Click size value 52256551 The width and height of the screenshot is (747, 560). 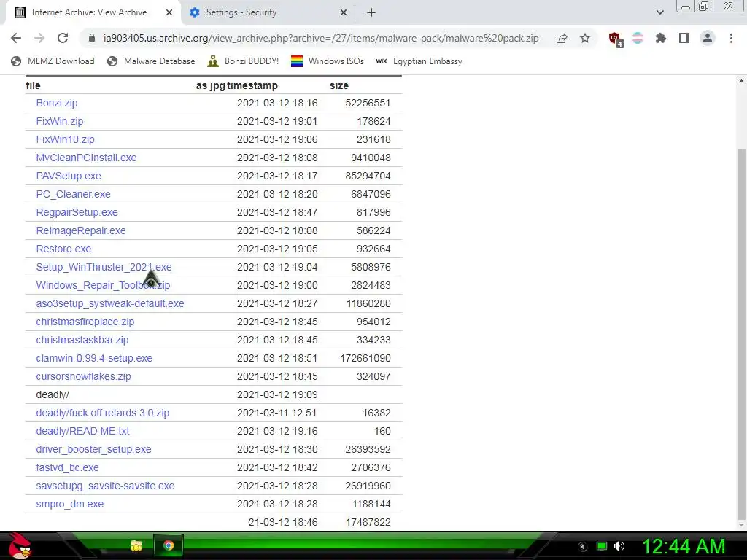point(368,103)
